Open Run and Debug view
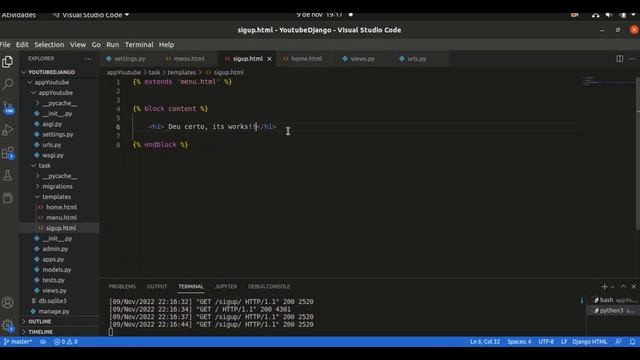This screenshot has height=360, width=640. [x=7, y=130]
